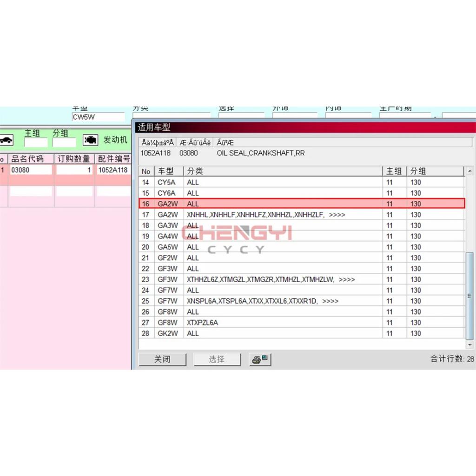This screenshot has width=476, height=476.
Task: Click the 分组 column header in the dialog table
Action: click(436, 171)
